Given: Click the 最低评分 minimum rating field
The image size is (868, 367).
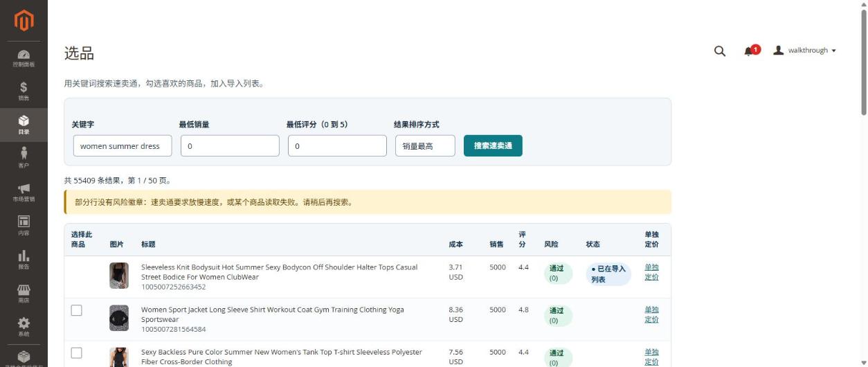Looking at the screenshot, I should 337,145.
